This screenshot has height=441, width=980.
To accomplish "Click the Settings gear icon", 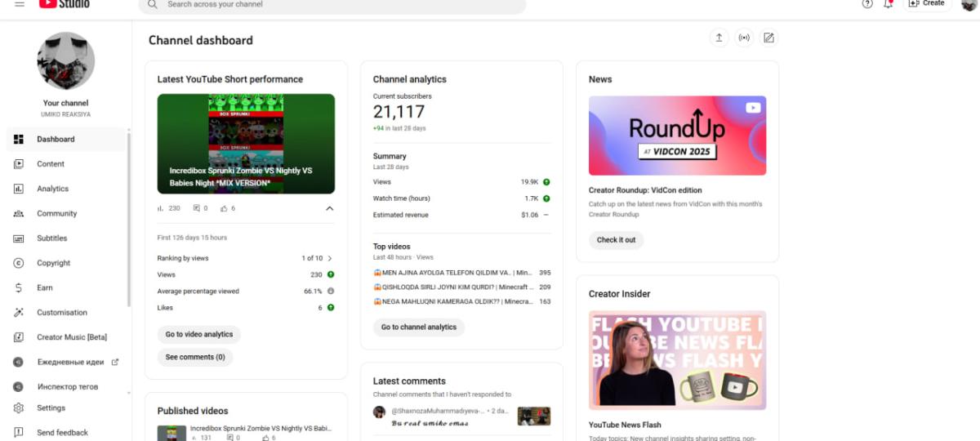I will coord(19,408).
